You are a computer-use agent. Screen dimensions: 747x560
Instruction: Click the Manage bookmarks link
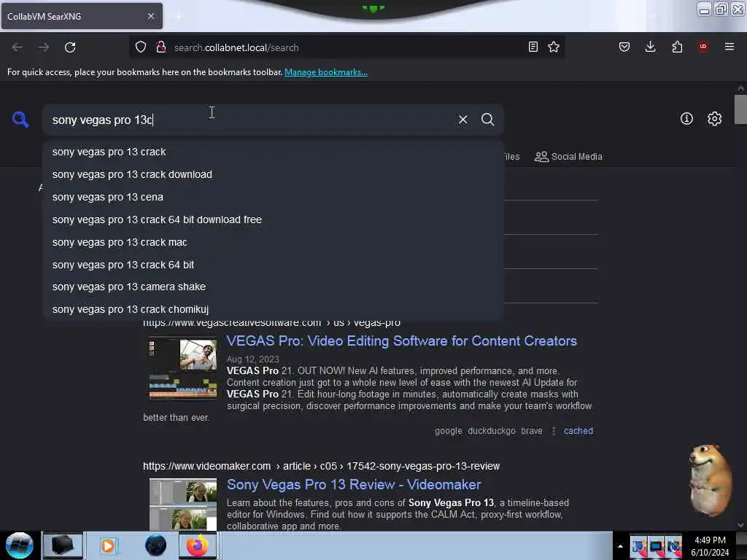tap(326, 72)
